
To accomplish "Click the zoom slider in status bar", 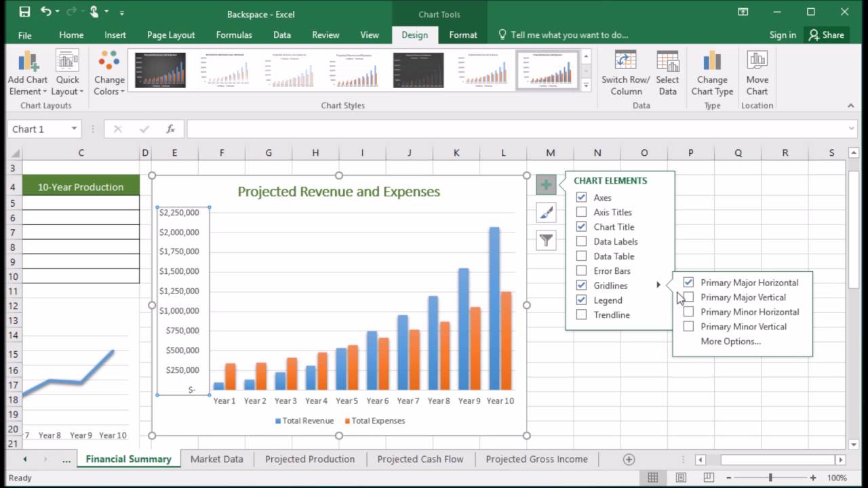I will (770, 478).
